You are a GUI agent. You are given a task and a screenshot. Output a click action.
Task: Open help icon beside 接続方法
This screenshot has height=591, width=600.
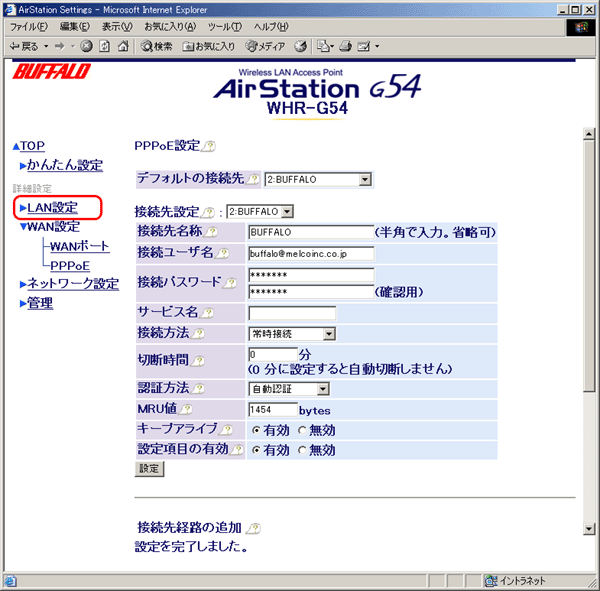click(x=198, y=333)
